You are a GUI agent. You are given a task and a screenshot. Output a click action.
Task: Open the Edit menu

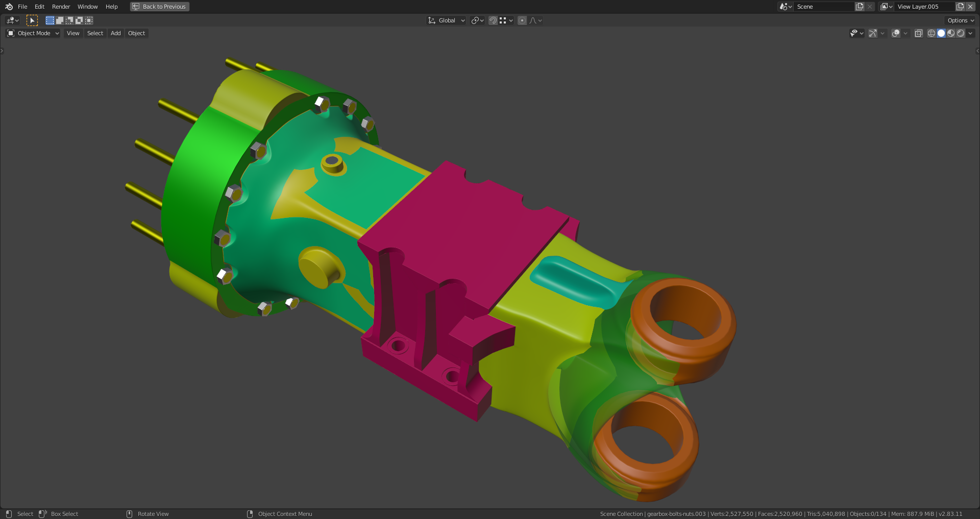[x=39, y=7]
